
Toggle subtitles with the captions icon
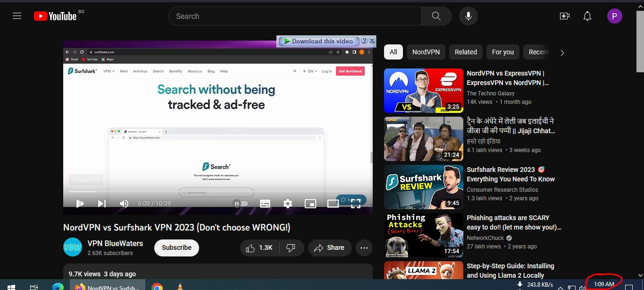pyautogui.click(x=265, y=204)
